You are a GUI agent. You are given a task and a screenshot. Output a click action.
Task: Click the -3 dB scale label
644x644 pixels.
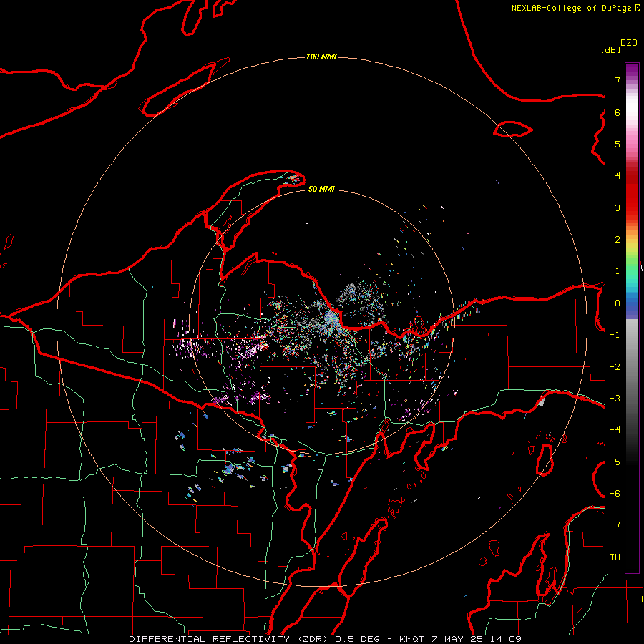pyautogui.click(x=615, y=399)
